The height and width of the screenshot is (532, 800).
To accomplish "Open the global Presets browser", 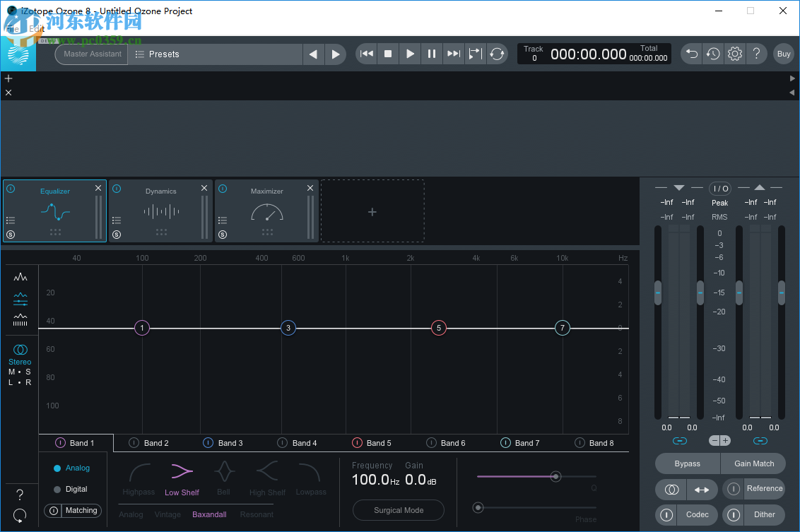I will tap(163, 54).
